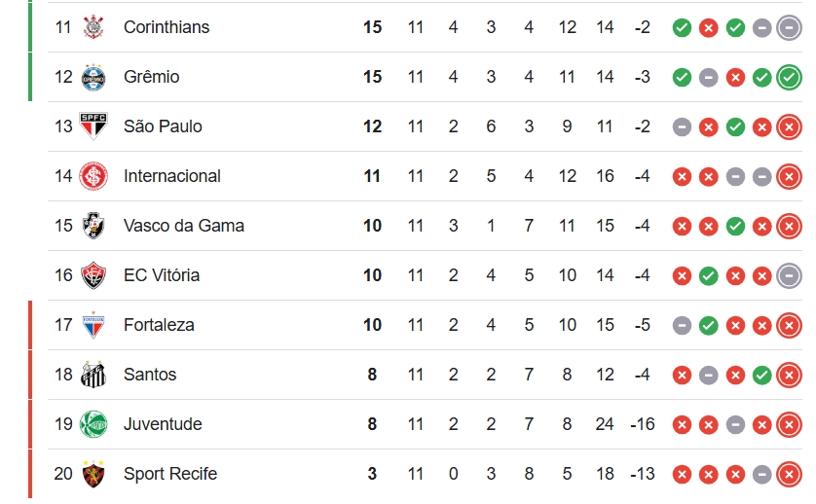The width and height of the screenshot is (816, 504).
Task: Open Juventude team name link
Action: (x=163, y=424)
